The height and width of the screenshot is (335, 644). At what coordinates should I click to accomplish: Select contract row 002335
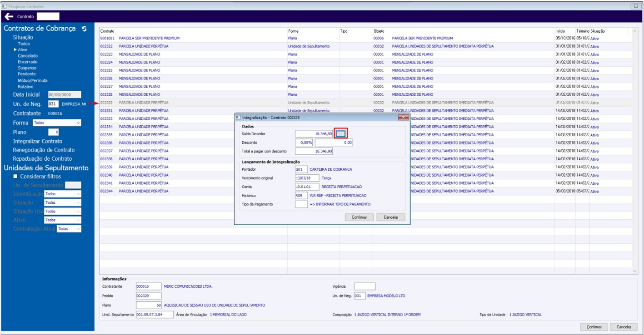click(x=366, y=135)
